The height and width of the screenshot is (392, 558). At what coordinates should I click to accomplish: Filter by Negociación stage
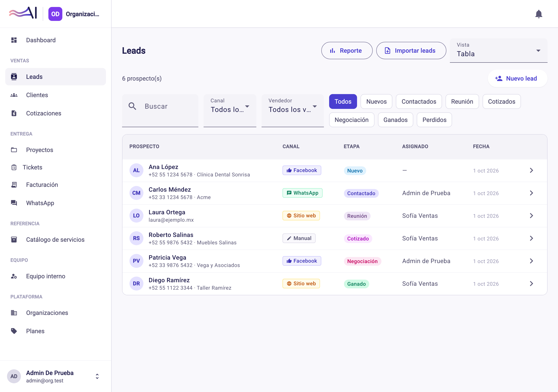[x=351, y=120]
